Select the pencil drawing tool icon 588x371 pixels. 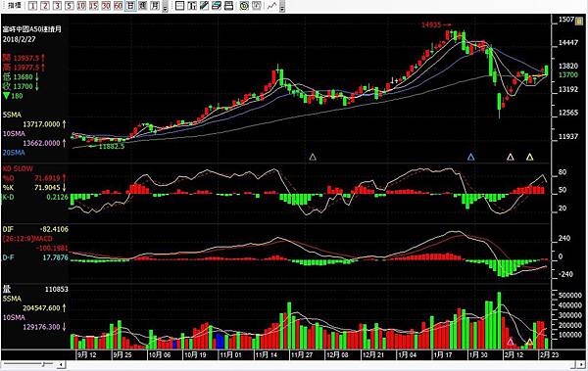pos(204,6)
